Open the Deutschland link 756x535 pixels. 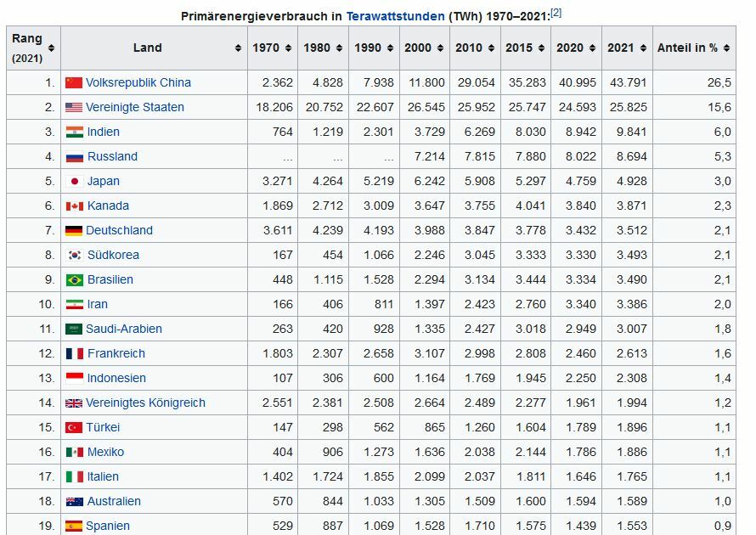point(119,230)
